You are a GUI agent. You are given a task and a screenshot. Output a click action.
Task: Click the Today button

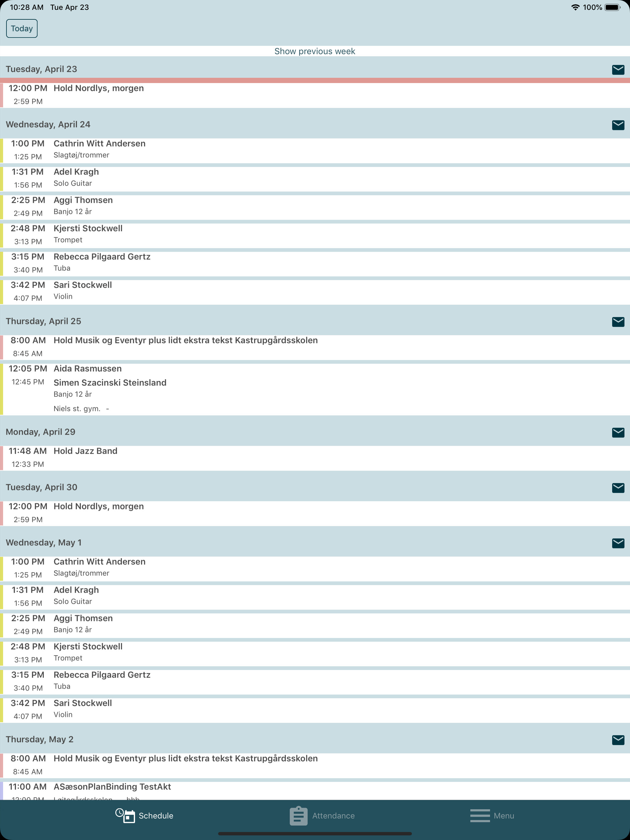click(x=22, y=29)
